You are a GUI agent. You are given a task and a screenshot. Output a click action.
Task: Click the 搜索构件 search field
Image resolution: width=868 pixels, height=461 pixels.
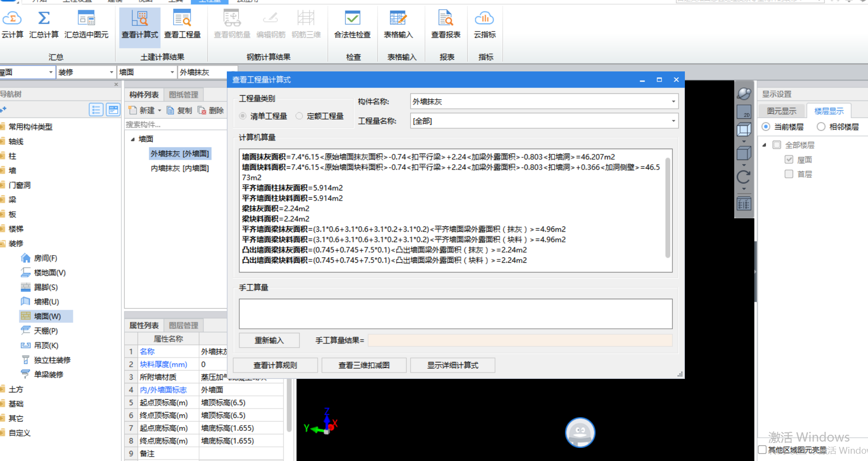point(175,125)
